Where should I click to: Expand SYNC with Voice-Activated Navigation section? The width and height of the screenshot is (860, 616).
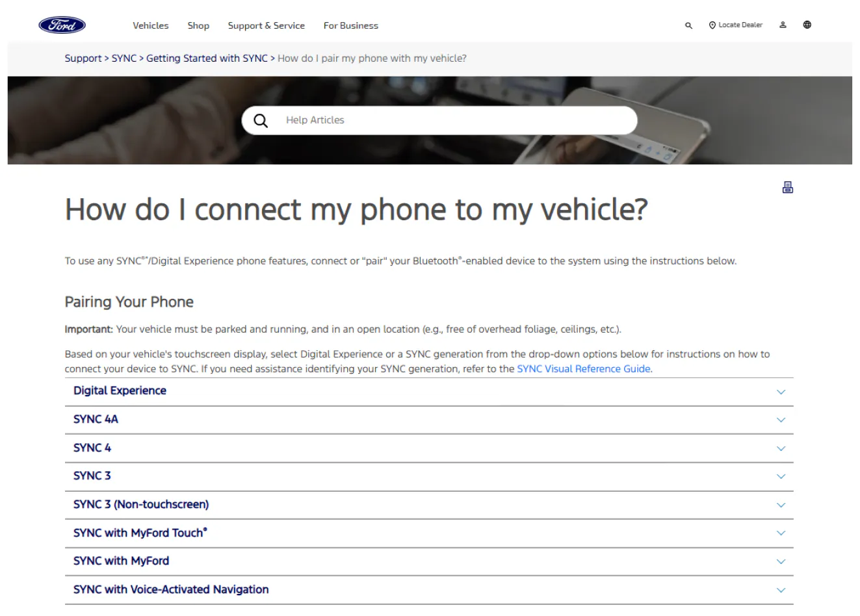point(429,590)
